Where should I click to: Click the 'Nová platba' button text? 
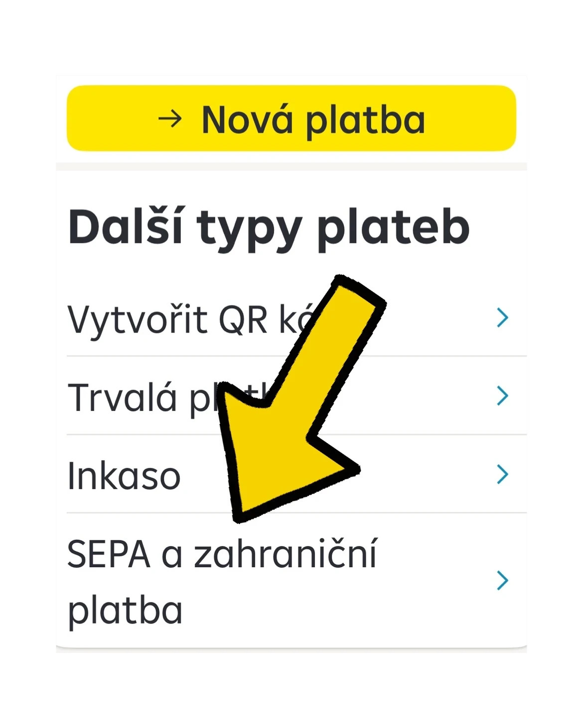click(313, 120)
